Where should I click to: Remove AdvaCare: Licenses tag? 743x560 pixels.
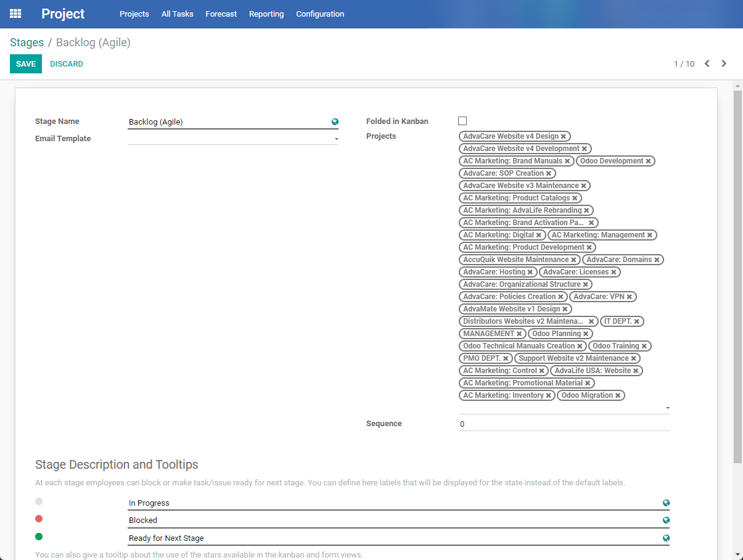614,272
